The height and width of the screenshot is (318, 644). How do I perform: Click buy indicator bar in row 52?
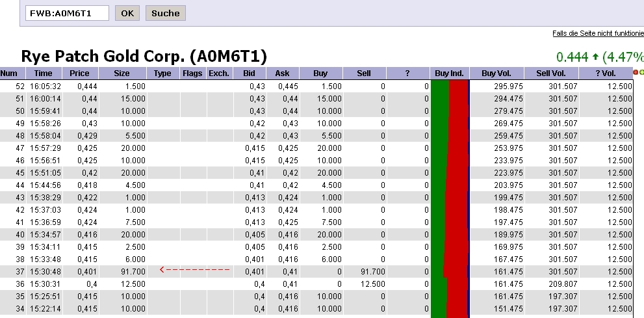point(450,86)
